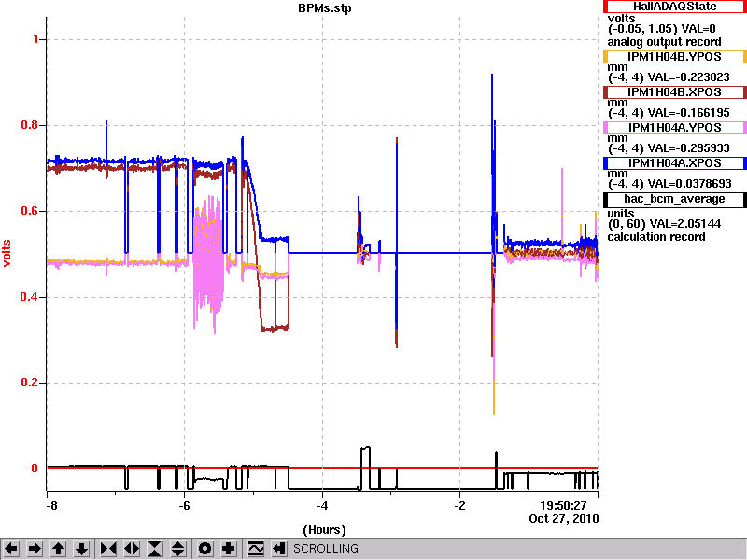Click the arrow-to-bar scroll mode icon
This screenshot has width=747, height=560.
[x=278, y=549]
